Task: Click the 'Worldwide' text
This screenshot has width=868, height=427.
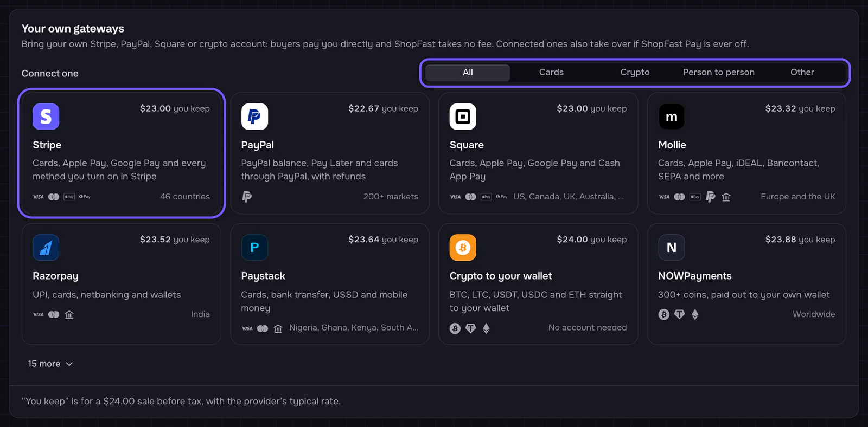Action: [x=814, y=314]
